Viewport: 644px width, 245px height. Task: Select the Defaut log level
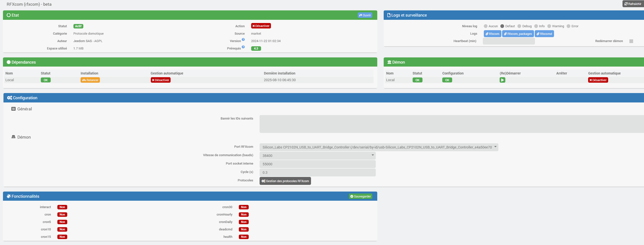click(502, 26)
